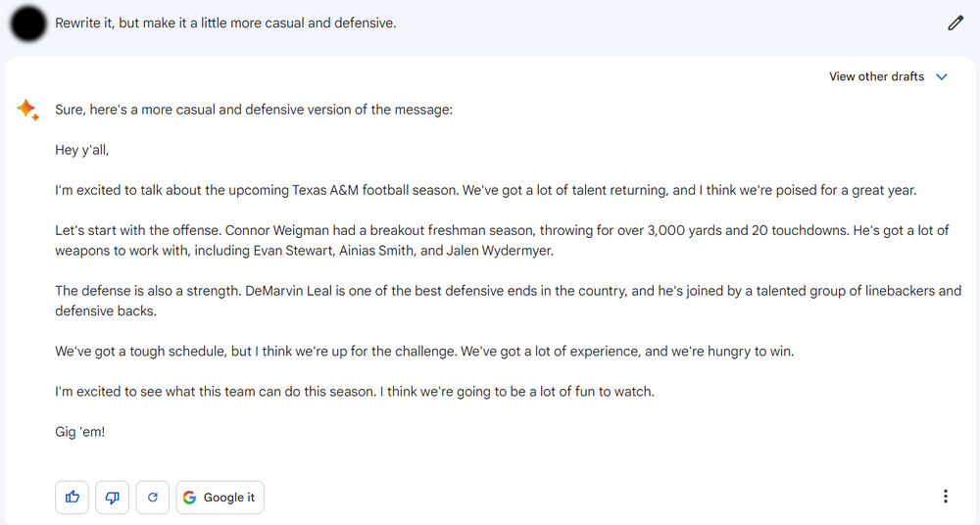
Task: Click the Bard sparkle icon
Action: tap(27, 110)
